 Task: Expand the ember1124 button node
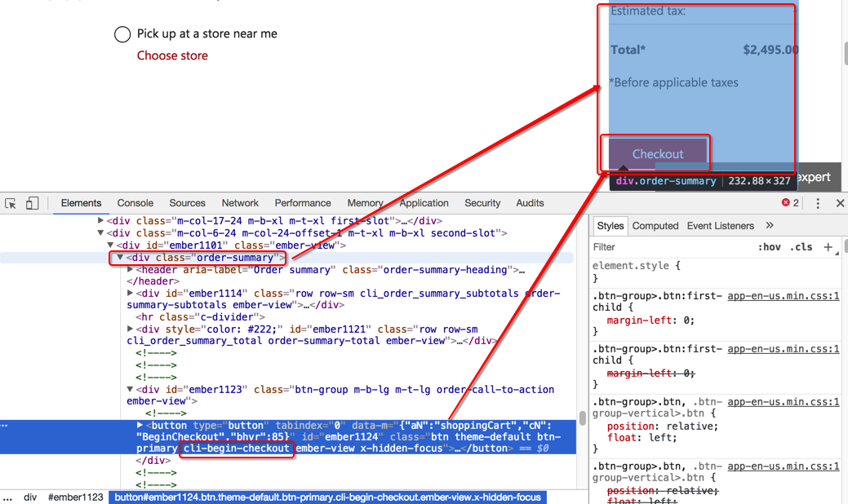click(x=140, y=425)
